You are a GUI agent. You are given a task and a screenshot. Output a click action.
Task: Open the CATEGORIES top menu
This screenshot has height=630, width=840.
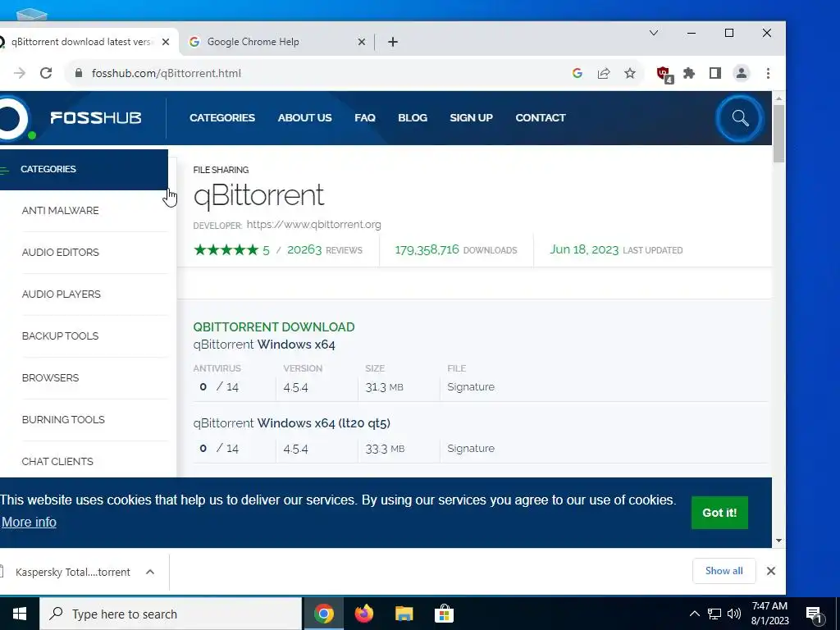point(222,118)
